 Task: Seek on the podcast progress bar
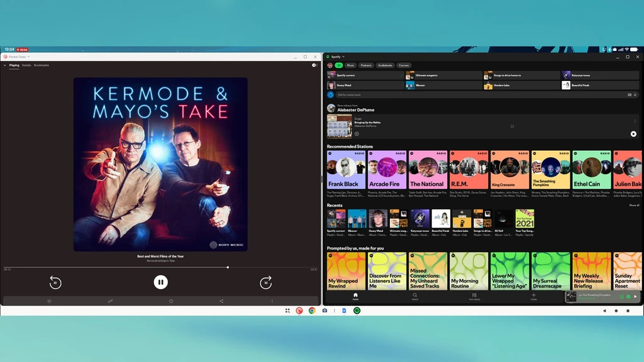(160, 267)
